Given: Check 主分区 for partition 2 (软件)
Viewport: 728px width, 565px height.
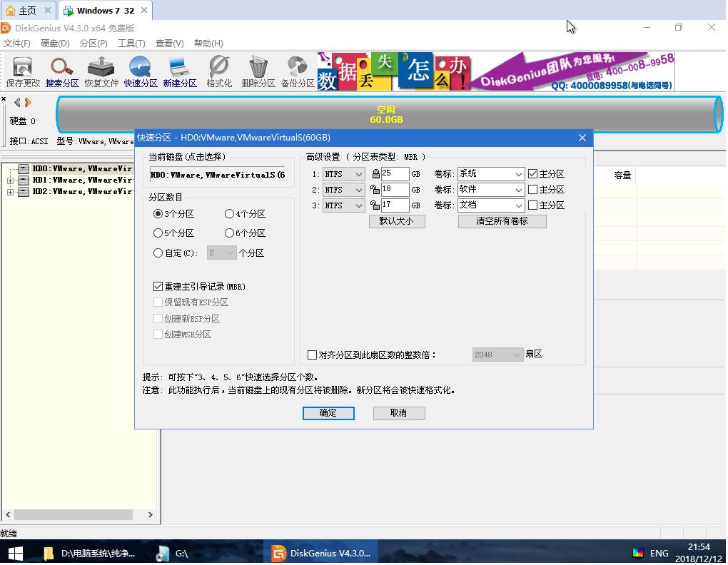Looking at the screenshot, I should (533, 190).
